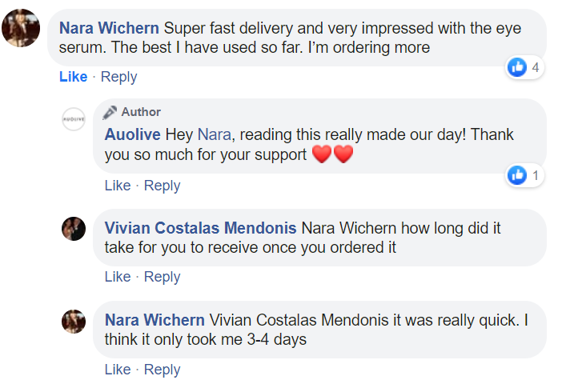Like Vivian Costalas Mendonis's question

click(118, 277)
